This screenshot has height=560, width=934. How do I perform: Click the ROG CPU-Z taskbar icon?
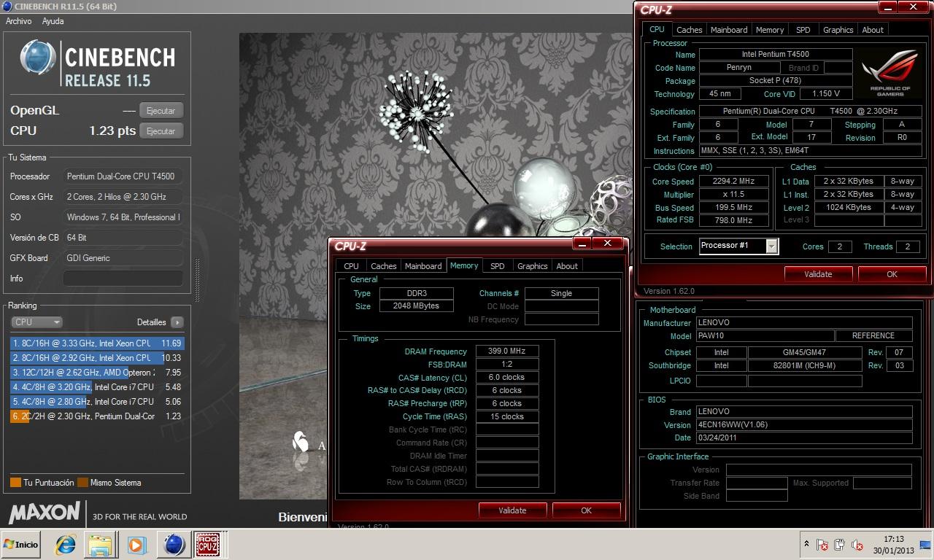207,545
